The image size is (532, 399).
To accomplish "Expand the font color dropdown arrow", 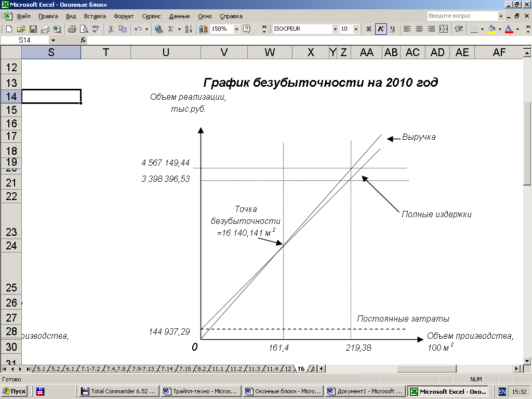I will [517, 29].
